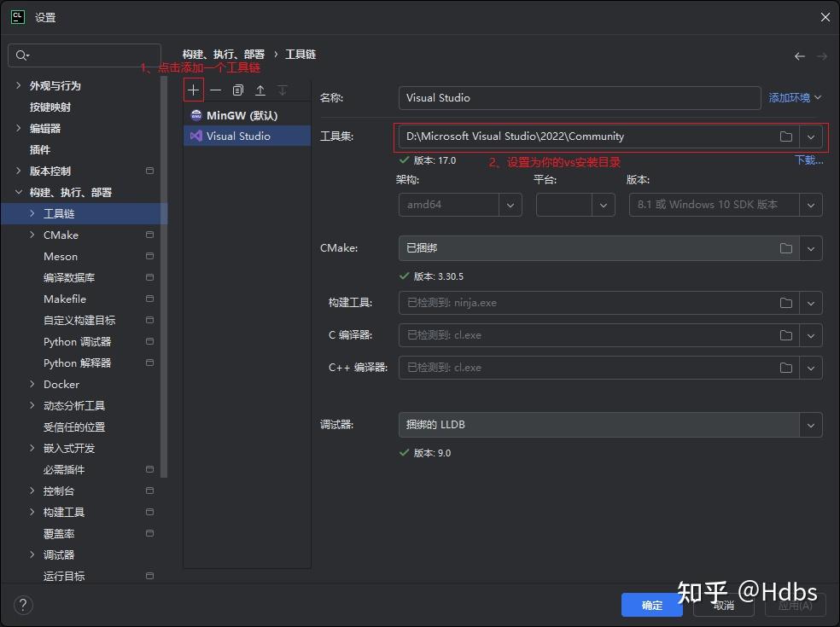The height and width of the screenshot is (627, 840).
Task: Click the 下载 download link
Action: [x=807, y=160]
